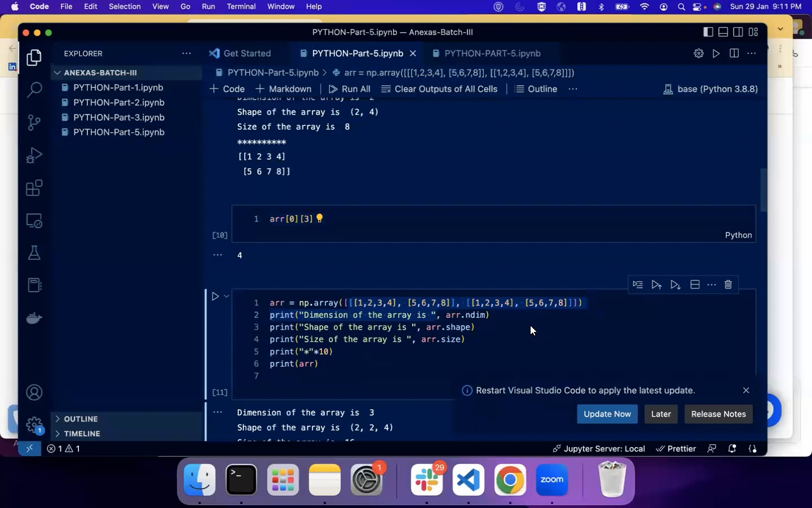Open the Search view in activity bar
Screen dimensions: 812x508
pos(34,90)
